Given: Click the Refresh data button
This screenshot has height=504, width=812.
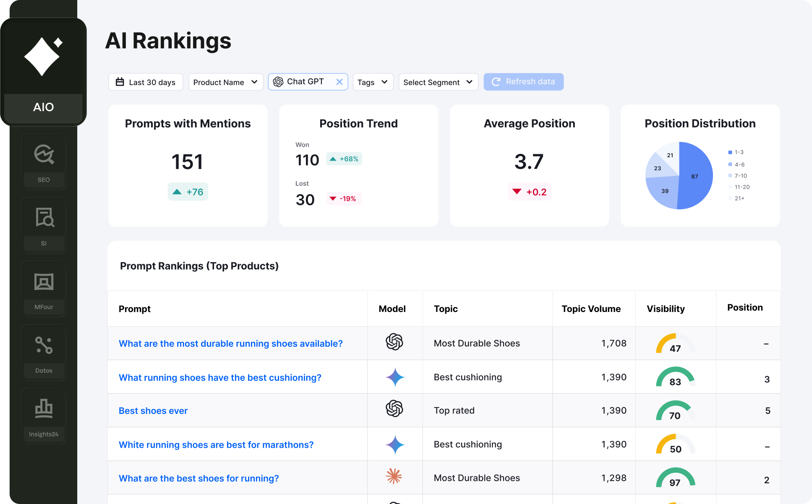Looking at the screenshot, I should (x=523, y=82).
